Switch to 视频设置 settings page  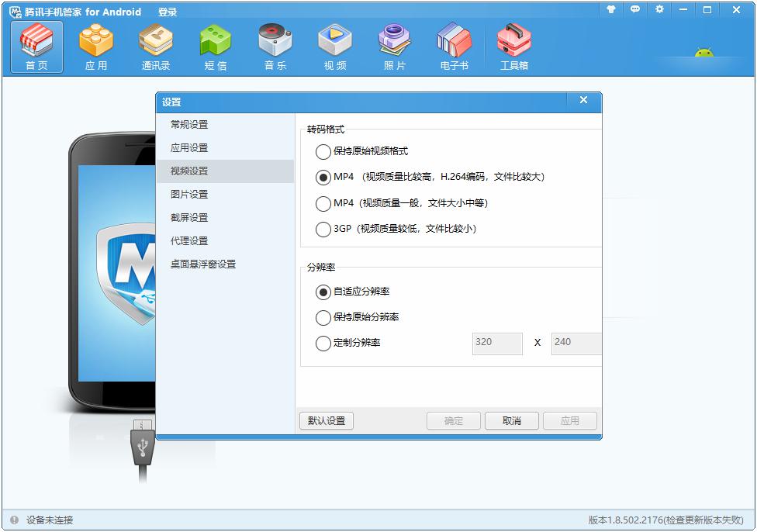point(226,171)
